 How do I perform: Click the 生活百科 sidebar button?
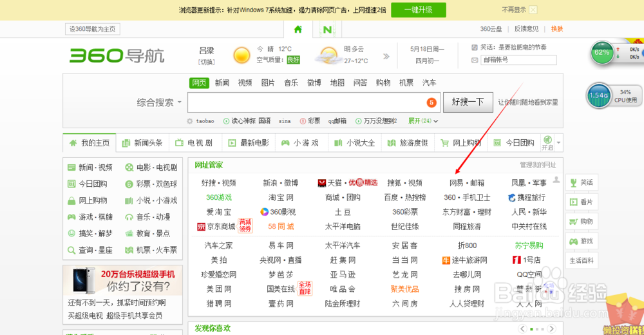[x=582, y=261]
